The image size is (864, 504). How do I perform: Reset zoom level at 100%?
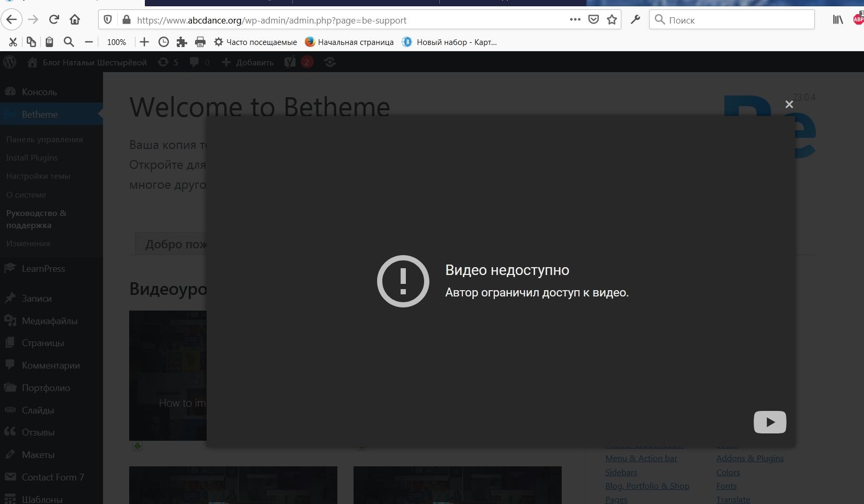click(116, 42)
